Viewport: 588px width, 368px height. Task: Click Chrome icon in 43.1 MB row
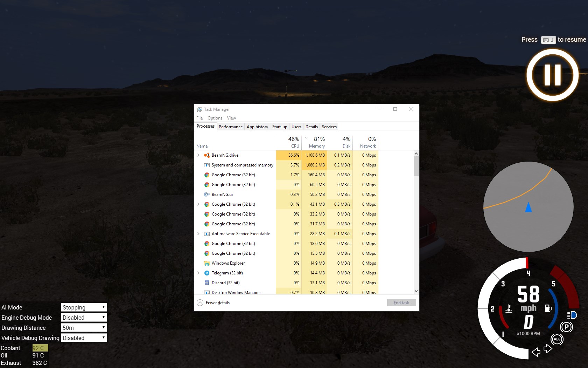(207, 204)
